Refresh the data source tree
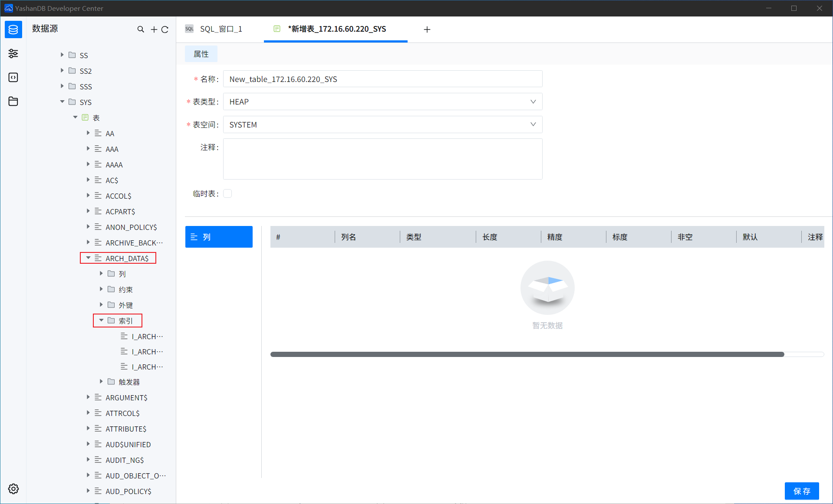Viewport: 833px width, 504px height. coord(165,29)
